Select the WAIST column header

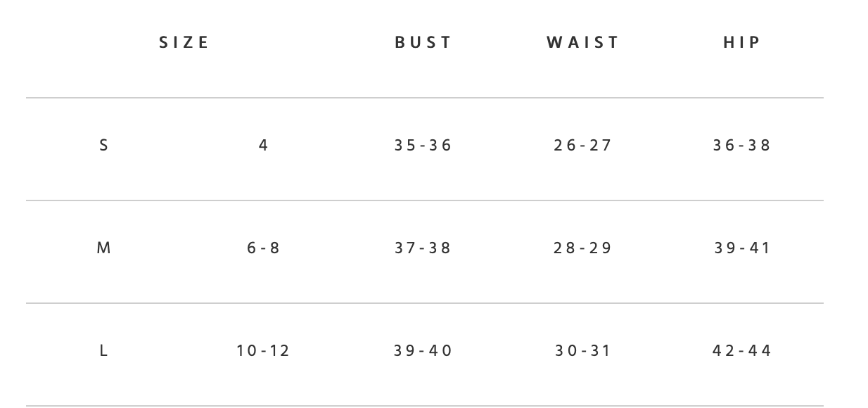tap(583, 42)
